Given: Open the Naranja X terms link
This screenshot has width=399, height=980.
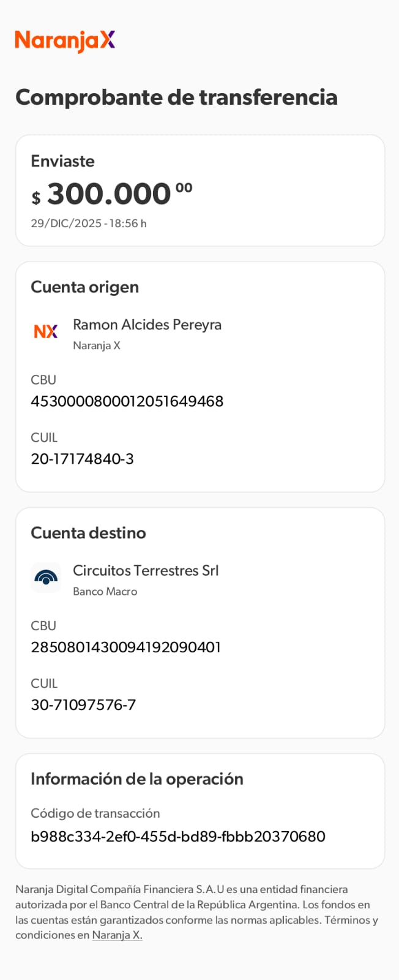Looking at the screenshot, I should pos(117,935).
